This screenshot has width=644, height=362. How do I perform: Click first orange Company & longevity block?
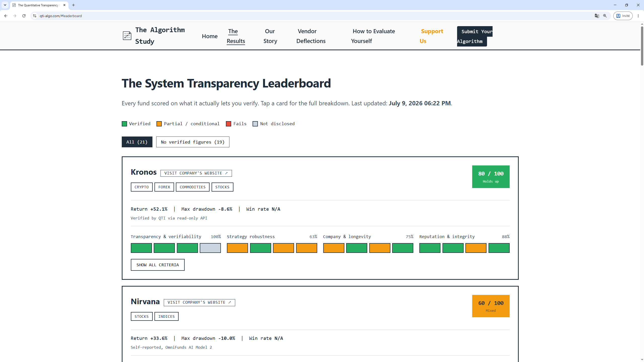coord(334,248)
